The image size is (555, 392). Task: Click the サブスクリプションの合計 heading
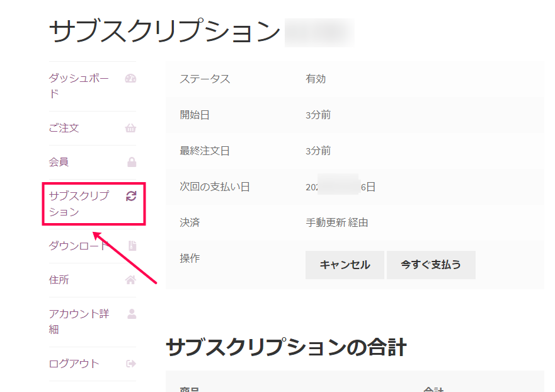point(286,347)
